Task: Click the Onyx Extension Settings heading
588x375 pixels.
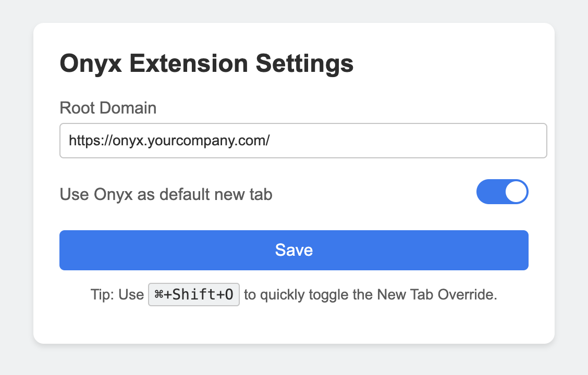Action: [x=206, y=64]
